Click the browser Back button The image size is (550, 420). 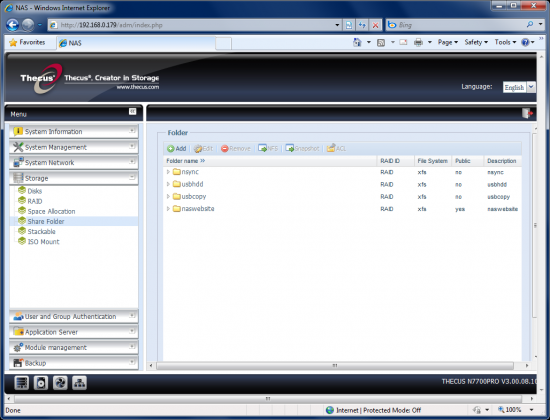[x=13, y=25]
